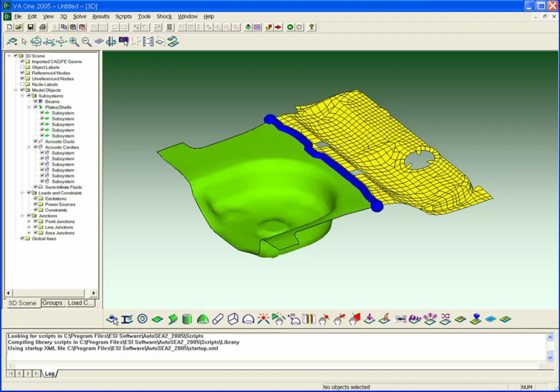The height and width of the screenshot is (392, 560).
Task: Click the striped panel treatment icon
Action: (x=309, y=319)
